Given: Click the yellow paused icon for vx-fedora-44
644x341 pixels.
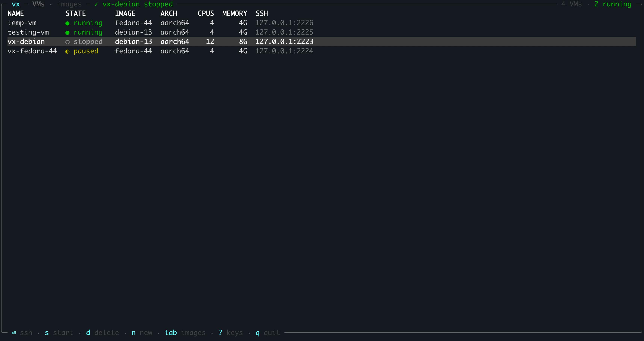Looking at the screenshot, I should [x=67, y=51].
